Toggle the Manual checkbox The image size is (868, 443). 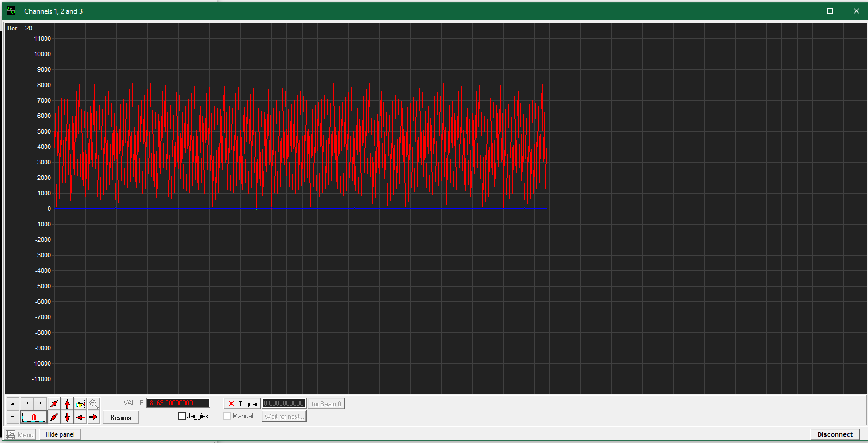click(x=227, y=416)
